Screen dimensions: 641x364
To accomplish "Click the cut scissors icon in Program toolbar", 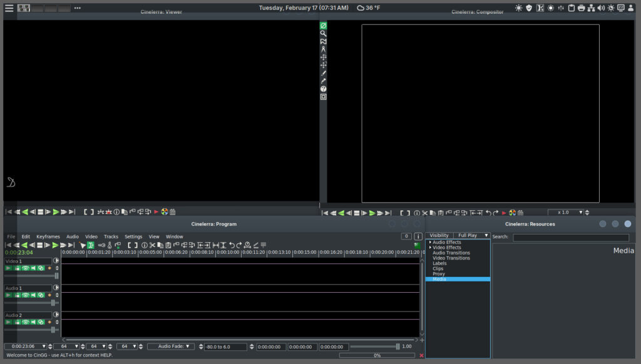I will tap(152, 245).
